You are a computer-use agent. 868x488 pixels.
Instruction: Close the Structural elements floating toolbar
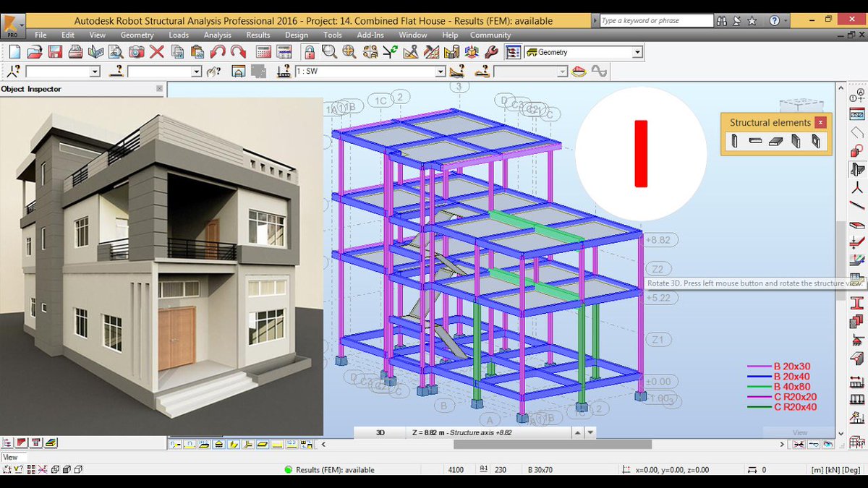click(x=820, y=123)
